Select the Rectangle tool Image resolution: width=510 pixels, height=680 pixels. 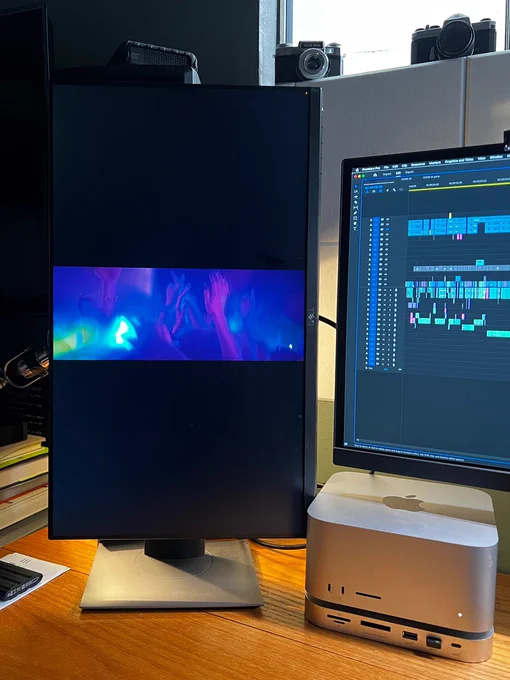[355, 218]
